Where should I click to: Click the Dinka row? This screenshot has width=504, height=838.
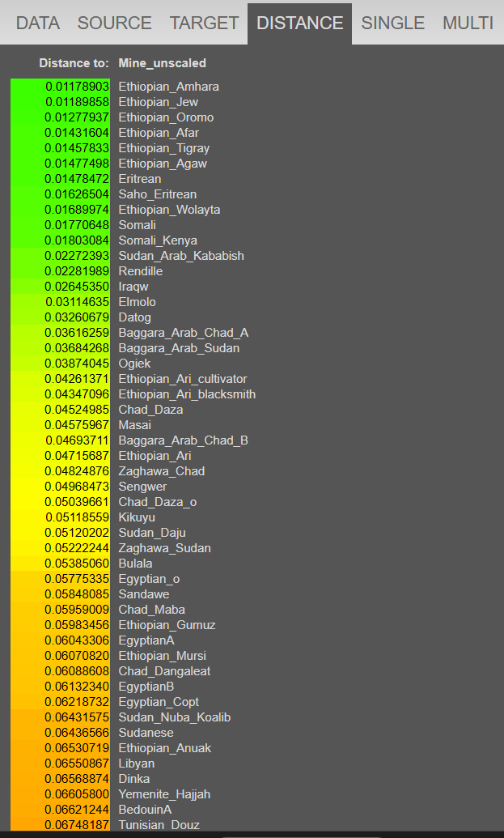click(x=134, y=779)
